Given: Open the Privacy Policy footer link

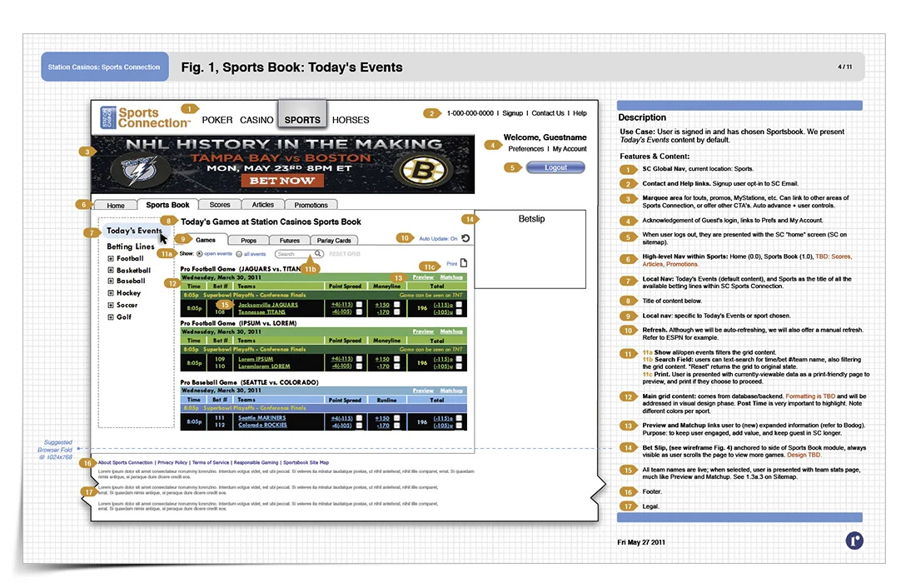Looking at the screenshot, I should click(x=172, y=462).
